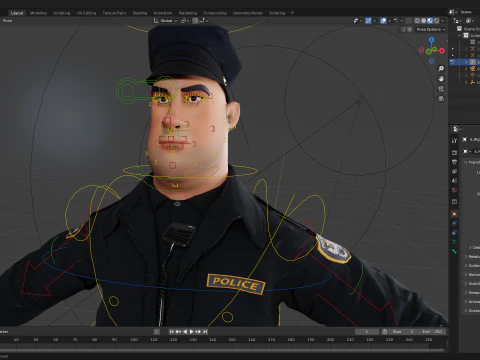
Task: Switch perspective/orthographic view with grid icon
Action: point(441,99)
